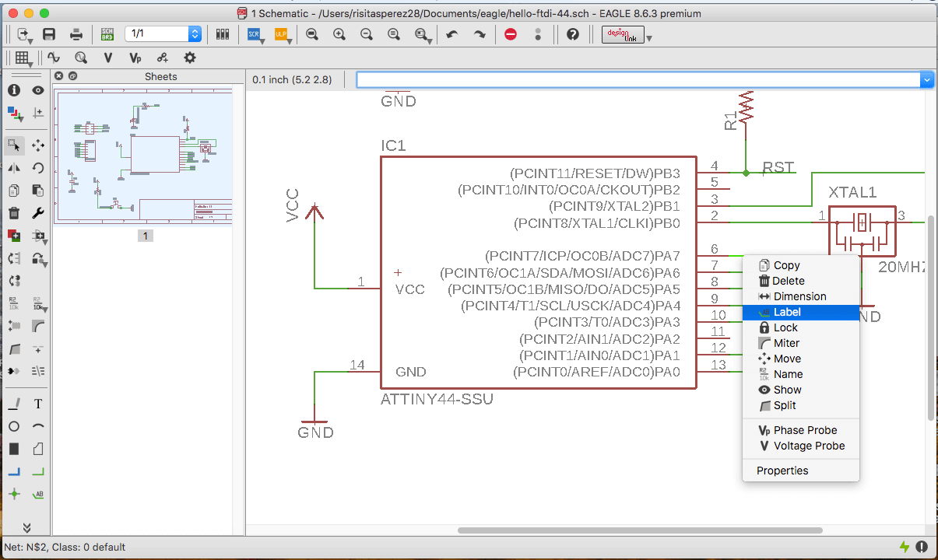Add a Phase Probe from toolbar
The image size is (938, 560).
coord(135,58)
